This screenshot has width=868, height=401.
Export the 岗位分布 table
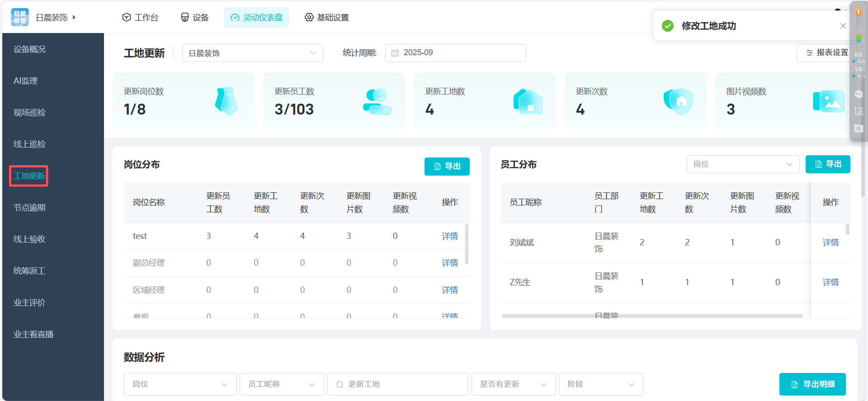tap(447, 166)
